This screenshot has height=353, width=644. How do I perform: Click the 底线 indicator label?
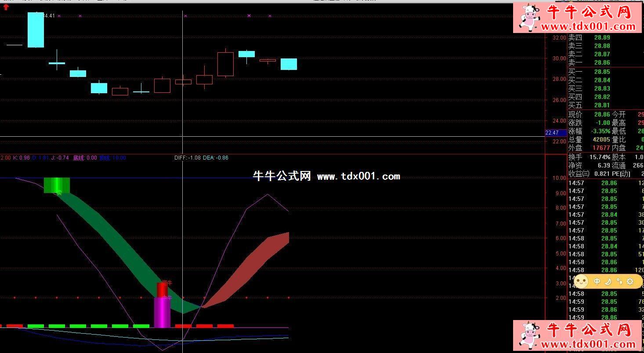tap(85, 158)
